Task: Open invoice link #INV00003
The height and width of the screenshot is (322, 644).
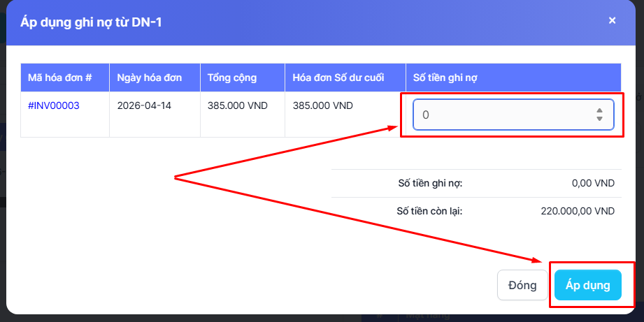Action: [54, 106]
